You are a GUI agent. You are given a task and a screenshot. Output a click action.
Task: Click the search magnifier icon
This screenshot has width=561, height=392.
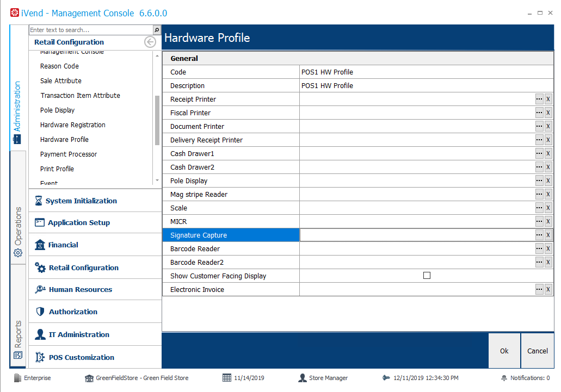click(x=157, y=30)
